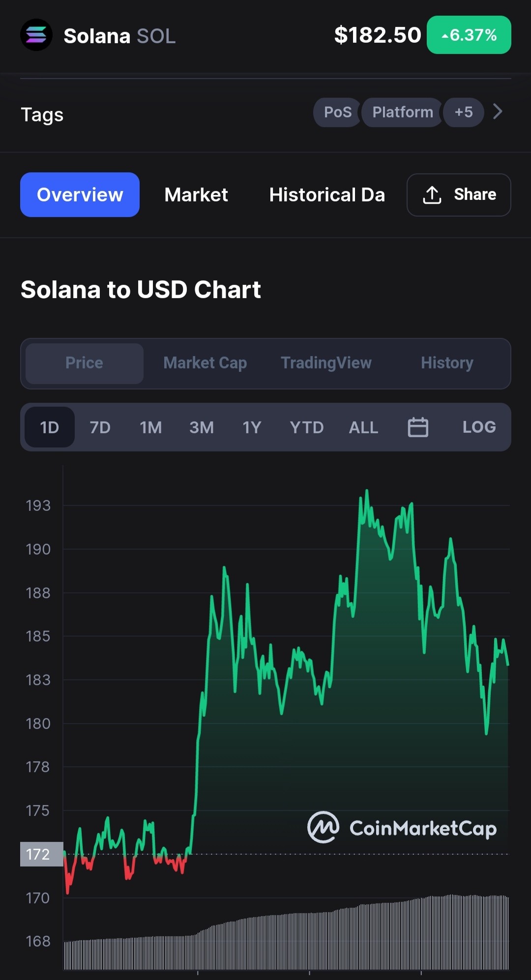Select the 7D time range
Viewport: 531px width, 980px height.
100,427
